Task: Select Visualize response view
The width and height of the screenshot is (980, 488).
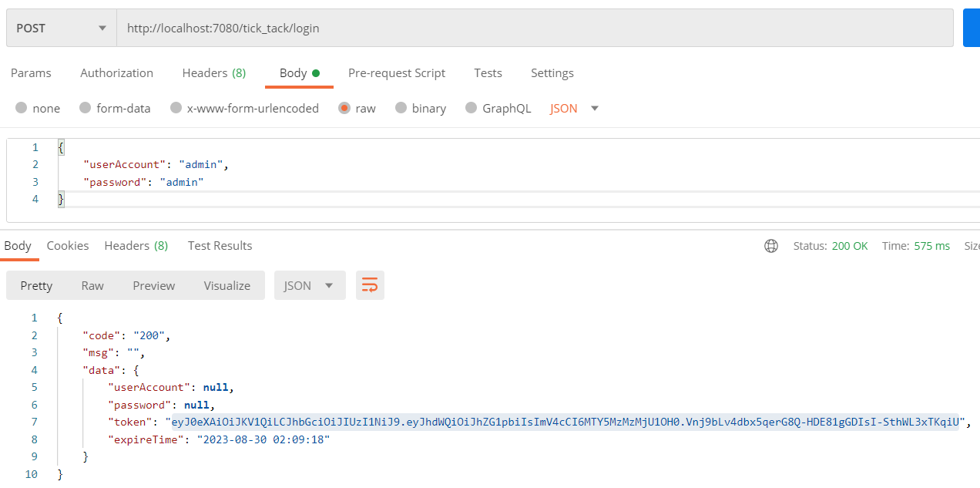Action: [x=227, y=285]
